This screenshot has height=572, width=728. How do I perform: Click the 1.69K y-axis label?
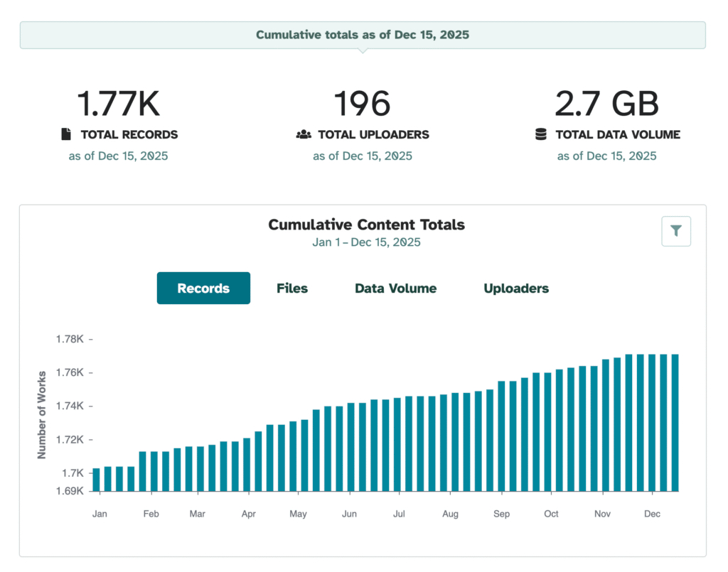(70, 491)
